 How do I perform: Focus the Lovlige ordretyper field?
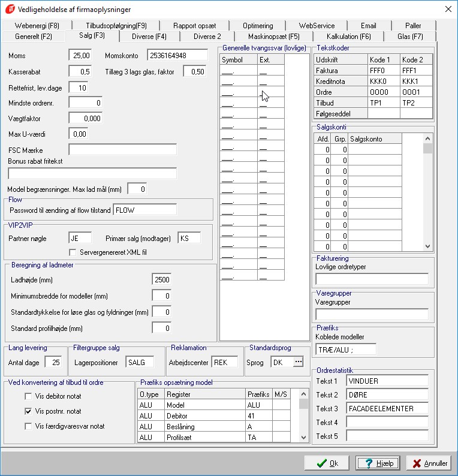pyautogui.click(x=372, y=279)
